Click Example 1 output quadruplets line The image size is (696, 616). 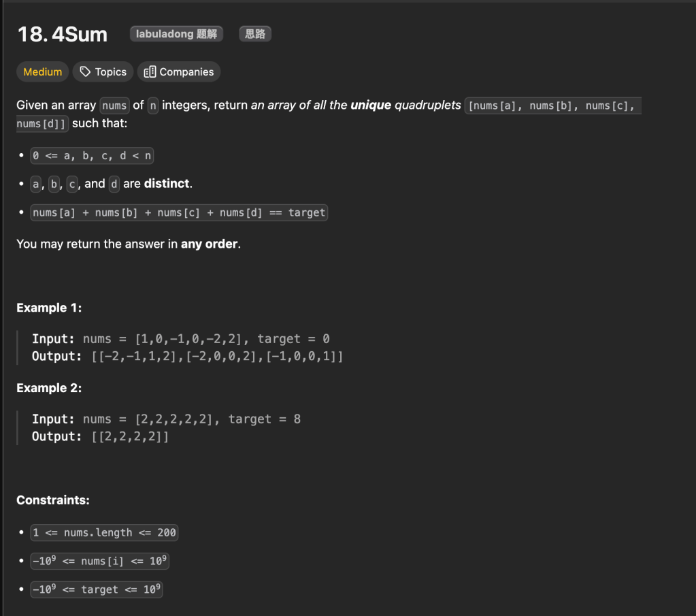pyautogui.click(x=187, y=356)
